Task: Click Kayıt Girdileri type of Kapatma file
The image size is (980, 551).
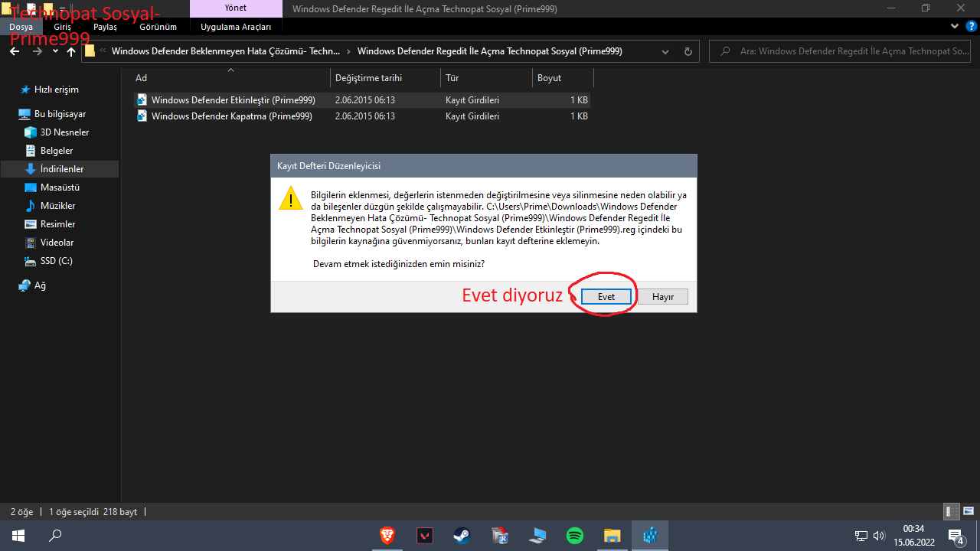Action: [x=472, y=116]
